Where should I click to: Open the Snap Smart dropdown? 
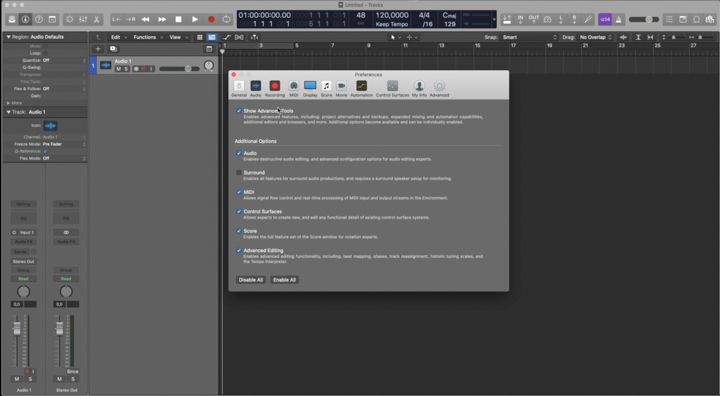[x=529, y=37]
